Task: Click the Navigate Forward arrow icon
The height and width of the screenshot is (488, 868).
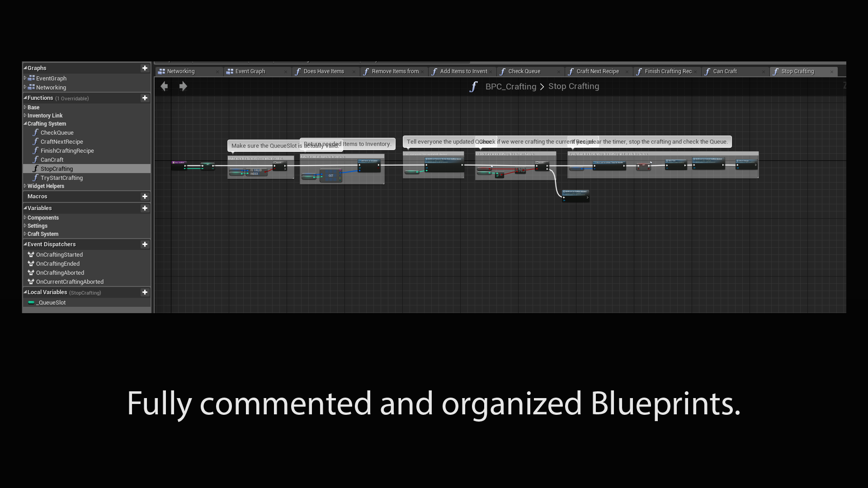Action: [x=183, y=86]
